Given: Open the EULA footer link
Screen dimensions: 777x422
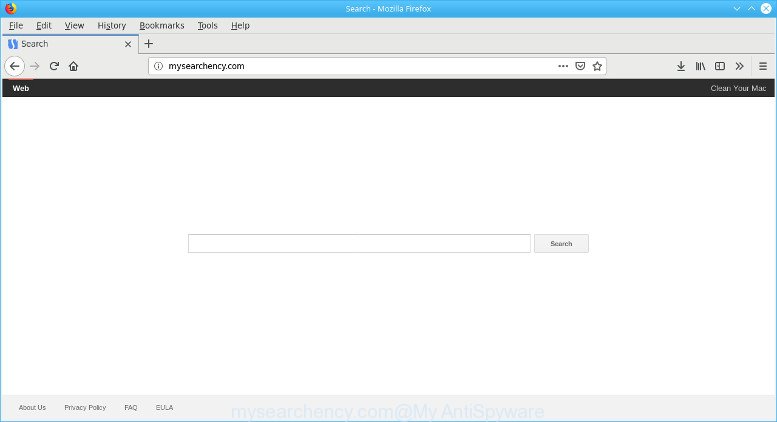Looking at the screenshot, I should tap(165, 407).
